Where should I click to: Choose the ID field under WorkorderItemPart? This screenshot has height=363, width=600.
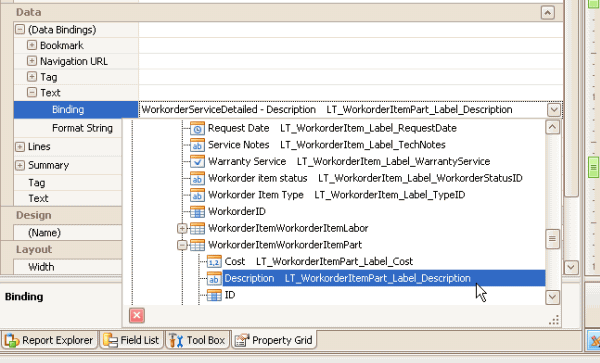coord(230,295)
